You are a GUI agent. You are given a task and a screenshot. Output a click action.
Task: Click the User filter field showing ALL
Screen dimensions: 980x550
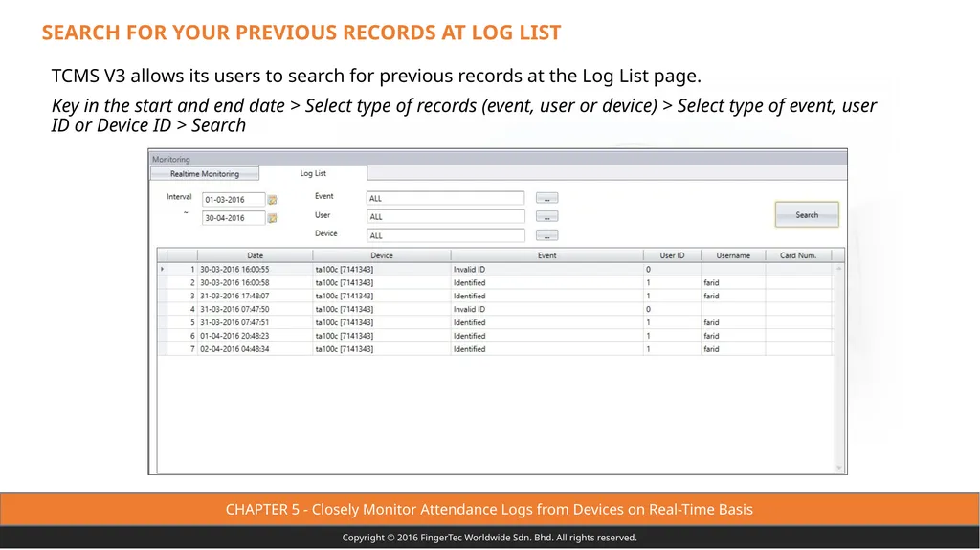click(x=445, y=217)
